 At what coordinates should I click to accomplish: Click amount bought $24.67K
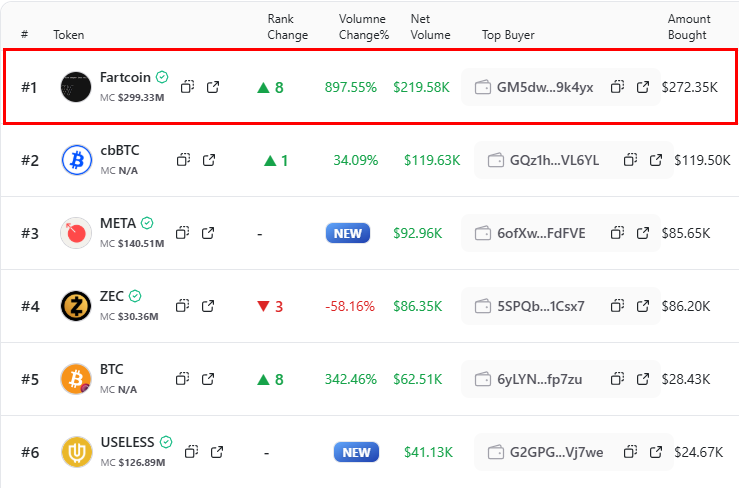tap(698, 452)
